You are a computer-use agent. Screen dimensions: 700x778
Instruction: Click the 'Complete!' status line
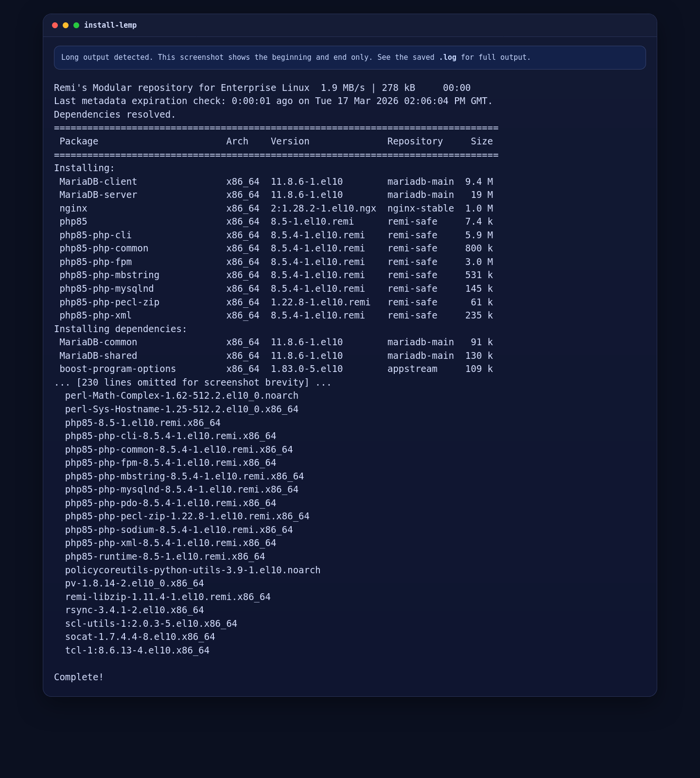(x=79, y=677)
